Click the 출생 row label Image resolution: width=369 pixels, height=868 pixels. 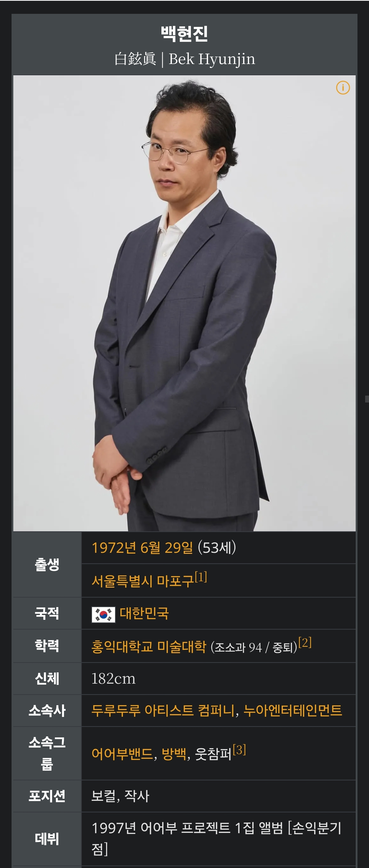[x=47, y=564]
